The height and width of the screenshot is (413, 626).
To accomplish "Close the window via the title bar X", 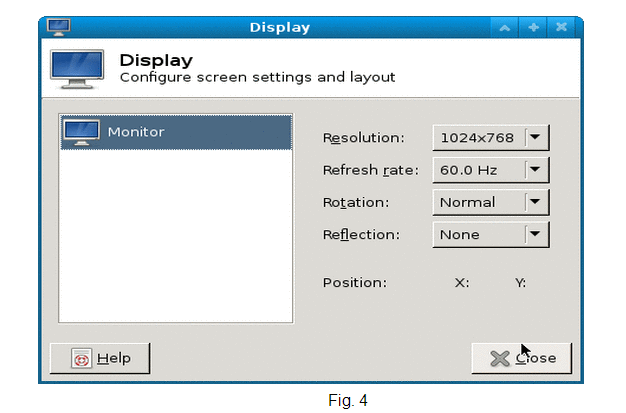I will point(561,28).
